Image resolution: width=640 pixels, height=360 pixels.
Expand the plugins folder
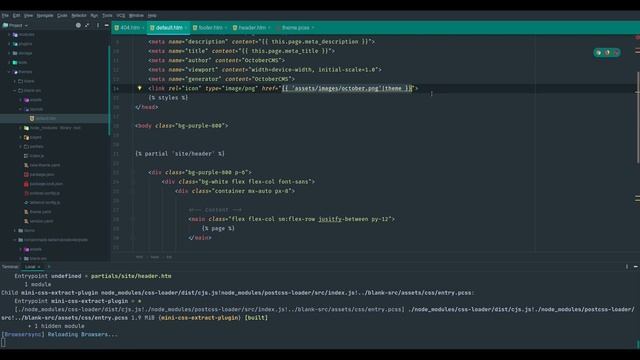tap(9, 44)
